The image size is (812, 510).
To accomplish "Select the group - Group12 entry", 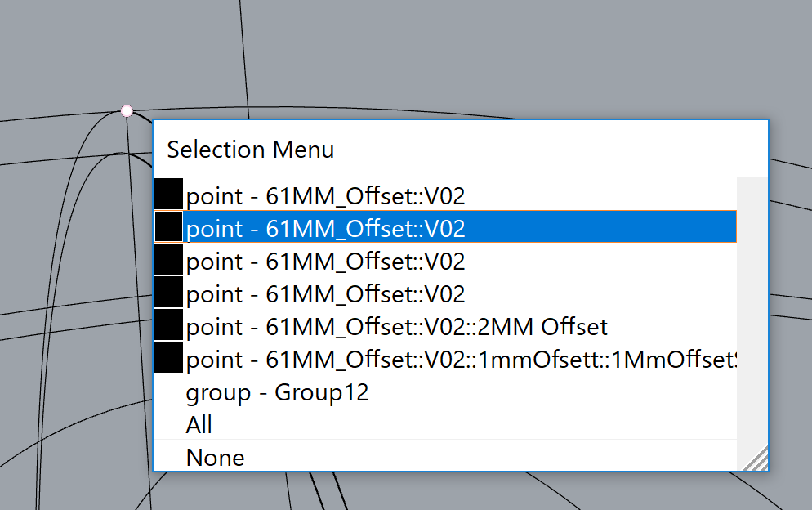I will 278,392.
